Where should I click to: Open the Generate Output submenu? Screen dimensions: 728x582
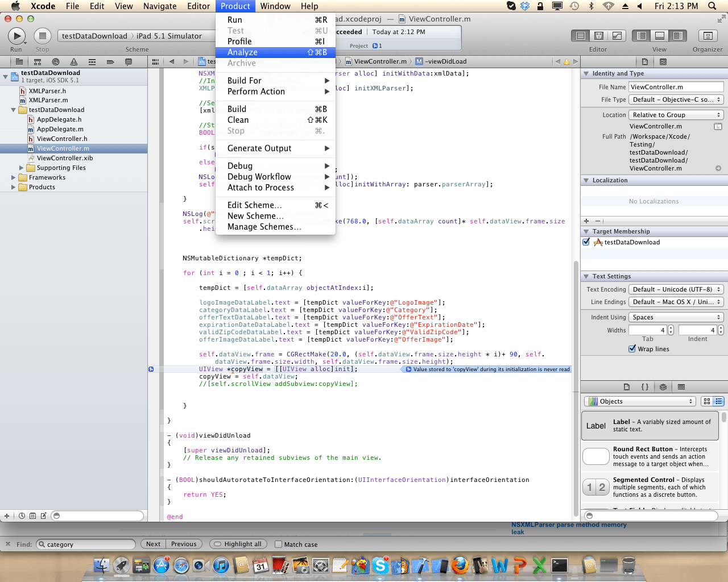(276, 148)
